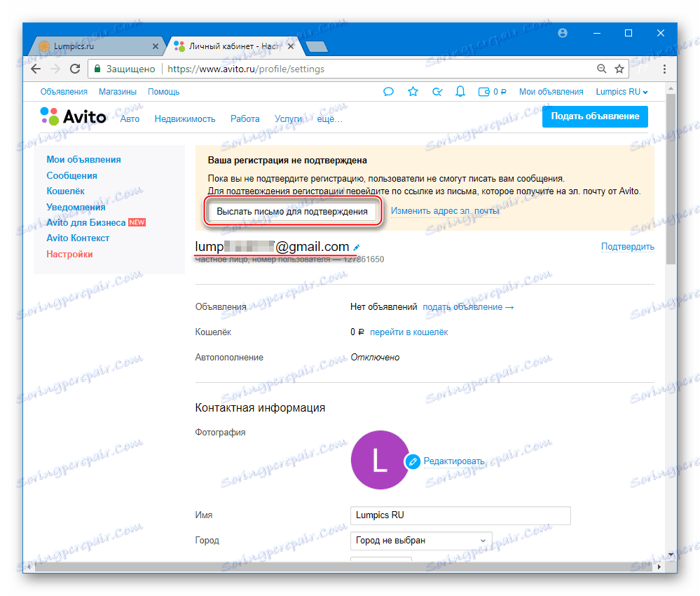The width and height of the screenshot is (700, 596).
Task: Bookmark this page with the star icon
Action: (x=619, y=69)
